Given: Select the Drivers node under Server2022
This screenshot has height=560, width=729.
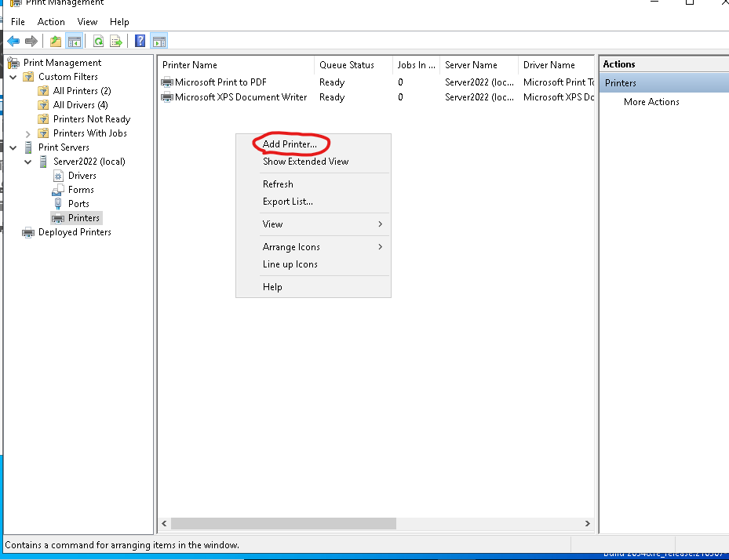Looking at the screenshot, I should tap(82, 175).
